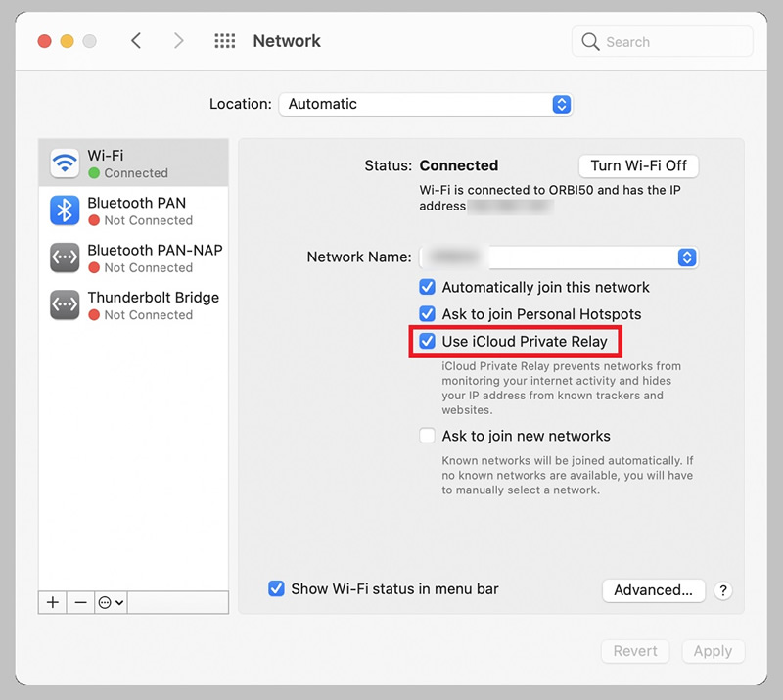Go forward with the right chevron
This screenshot has width=783, height=700.
point(178,41)
